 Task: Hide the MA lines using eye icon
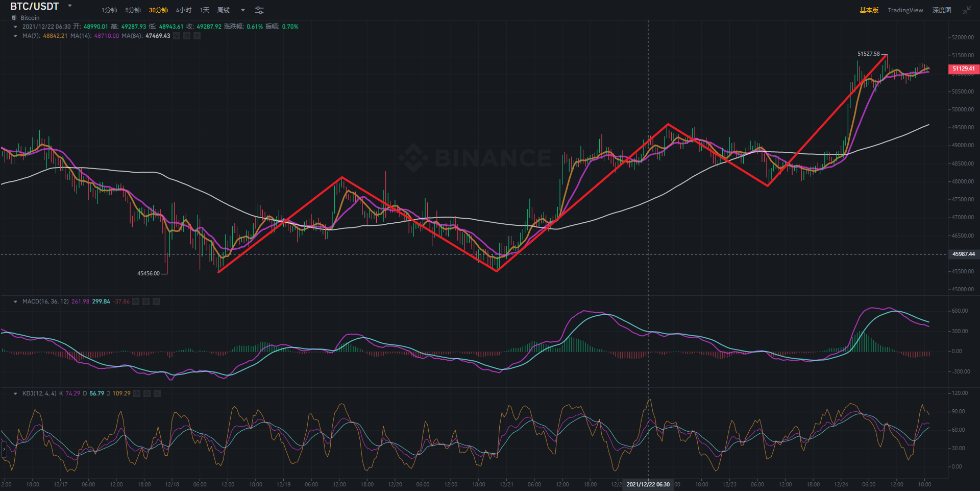click(x=177, y=36)
